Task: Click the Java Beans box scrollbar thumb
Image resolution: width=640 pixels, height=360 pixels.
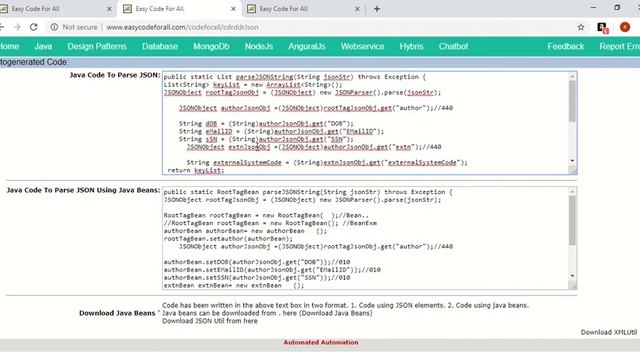Action: click(x=572, y=220)
